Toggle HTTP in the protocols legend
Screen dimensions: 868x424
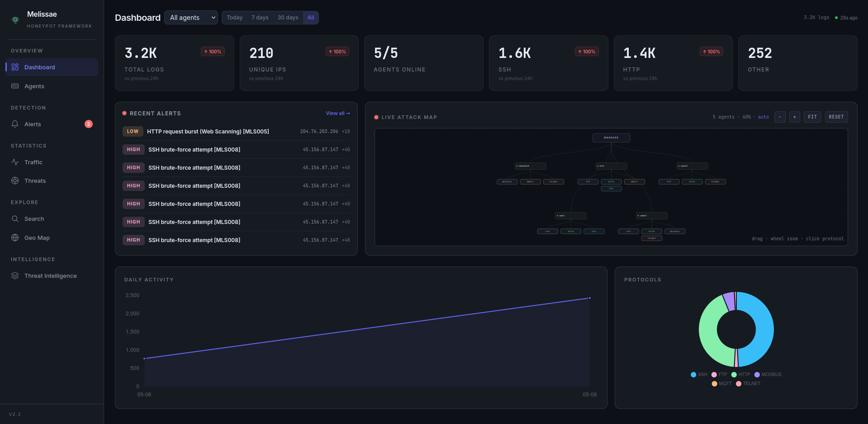pyautogui.click(x=741, y=375)
